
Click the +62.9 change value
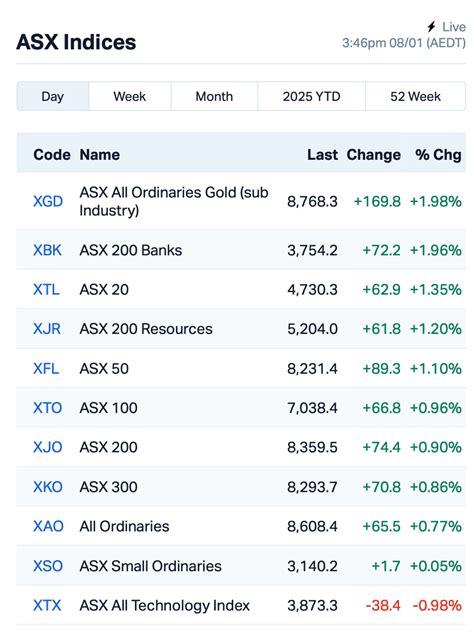coord(381,290)
